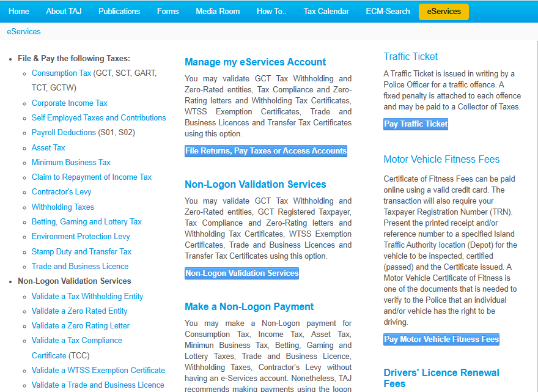Click Validate a Tax Withholding Entity link

87,297
